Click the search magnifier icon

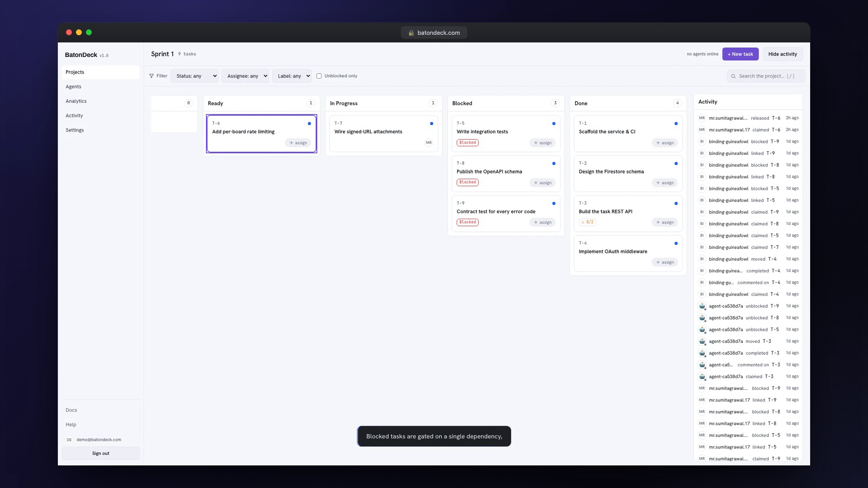coord(733,76)
